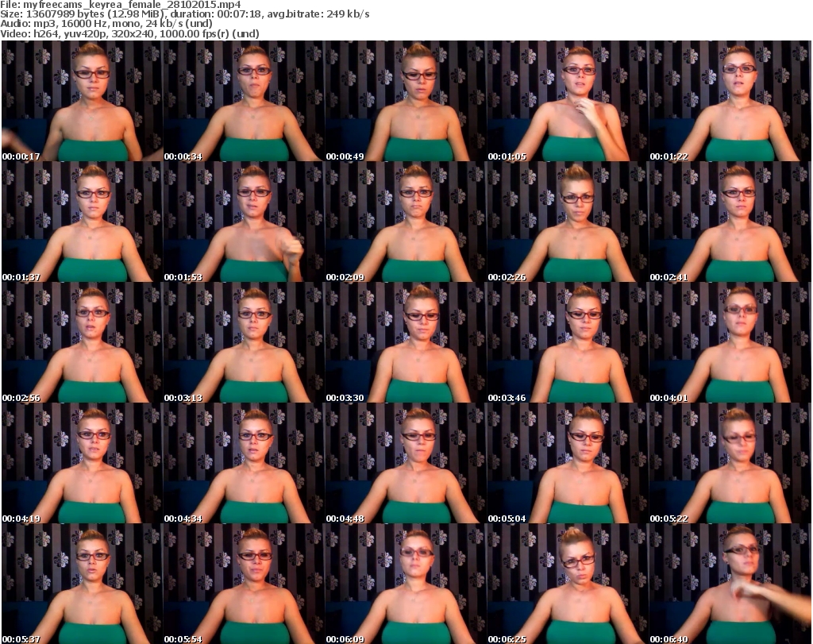Click the audio line starting 'Audio: mp3'
The height and width of the screenshot is (644, 813).
pos(106,24)
